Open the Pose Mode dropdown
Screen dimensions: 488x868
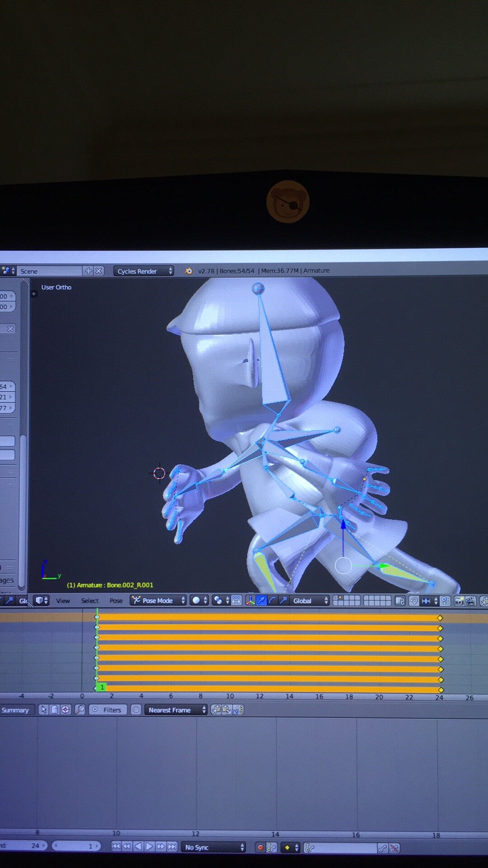click(158, 600)
